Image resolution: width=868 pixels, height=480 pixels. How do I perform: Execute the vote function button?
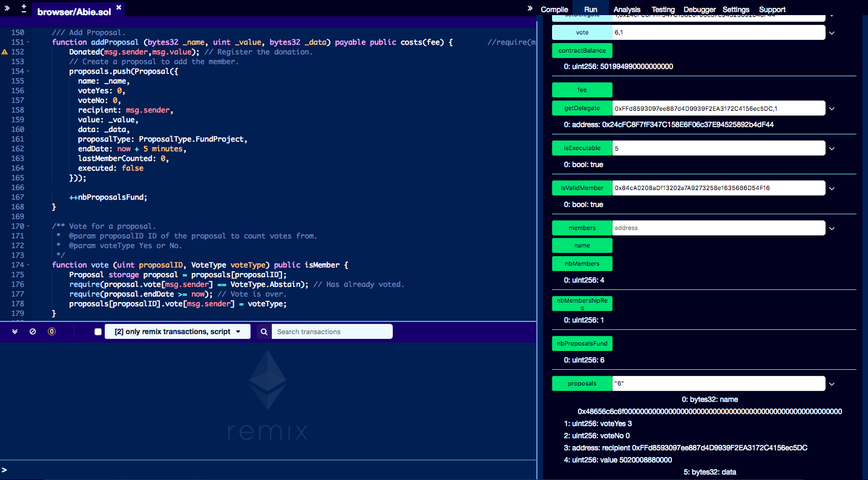(x=582, y=33)
